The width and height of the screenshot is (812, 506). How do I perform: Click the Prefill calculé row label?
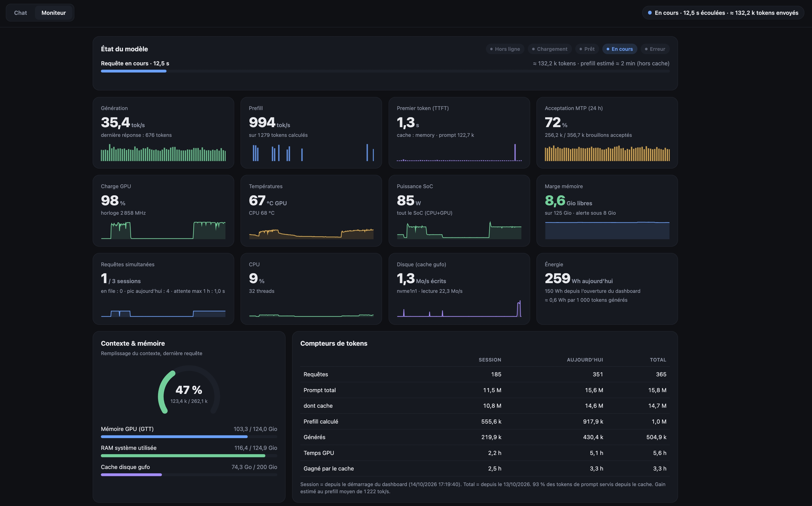coord(321,421)
